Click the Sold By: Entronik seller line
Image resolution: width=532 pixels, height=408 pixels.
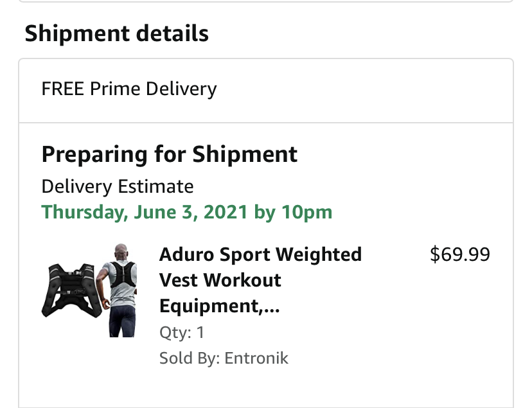click(x=224, y=358)
